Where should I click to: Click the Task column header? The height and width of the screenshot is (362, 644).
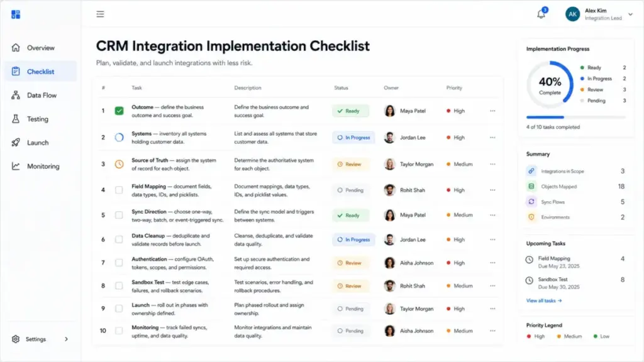coord(136,88)
